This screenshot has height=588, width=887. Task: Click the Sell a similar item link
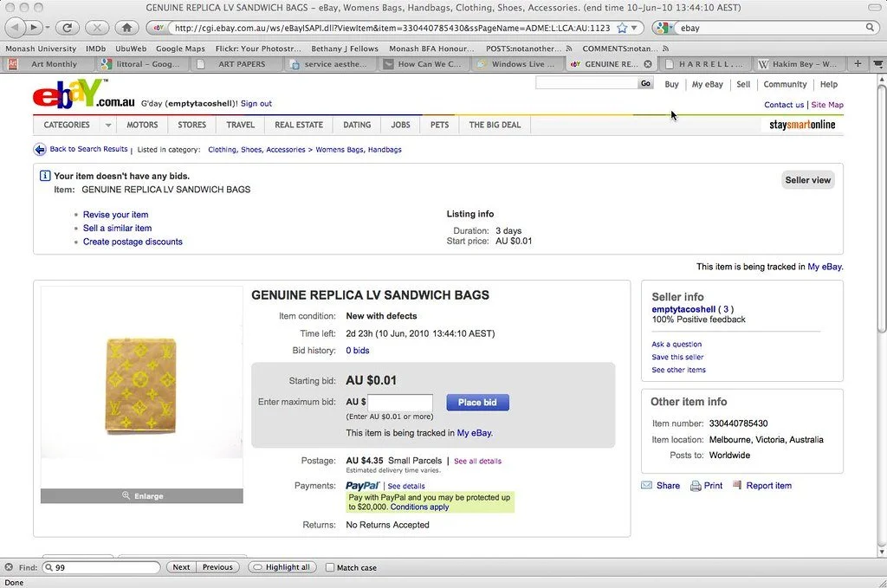pyautogui.click(x=117, y=229)
